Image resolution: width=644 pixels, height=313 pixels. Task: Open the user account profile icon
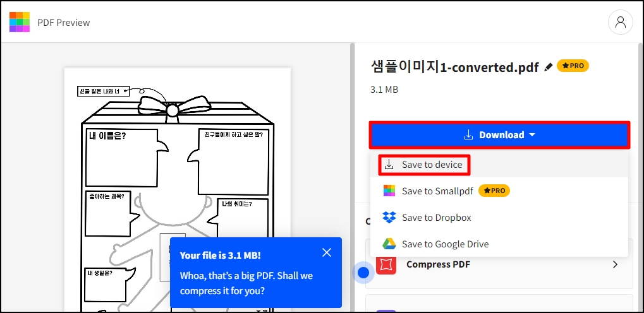pyautogui.click(x=620, y=22)
